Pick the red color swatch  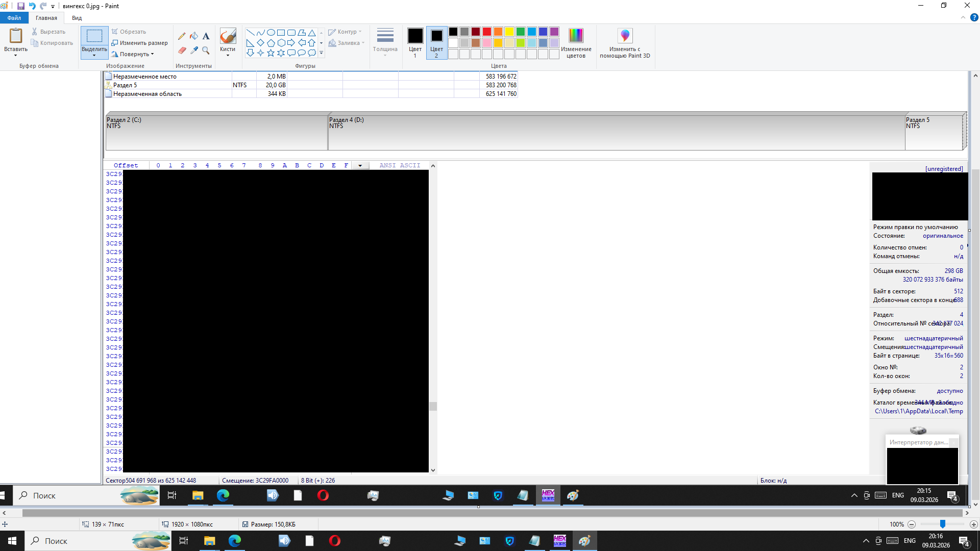point(487,32)
